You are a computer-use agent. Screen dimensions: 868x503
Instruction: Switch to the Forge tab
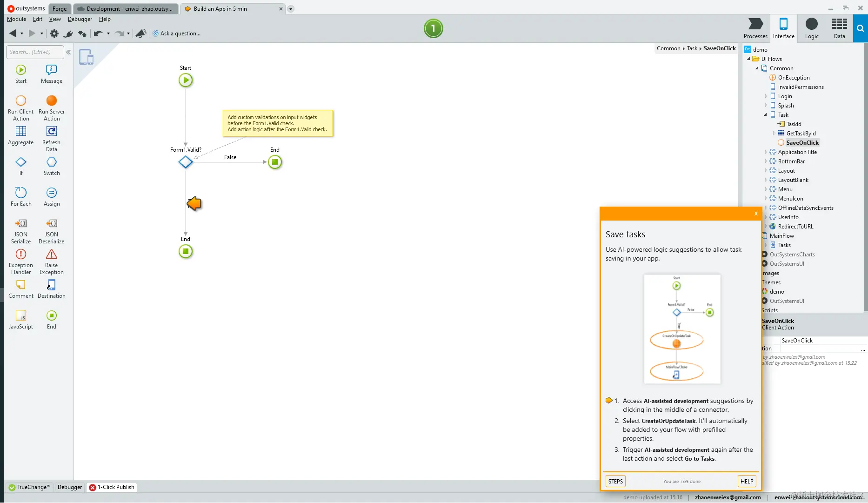[60, 8]
